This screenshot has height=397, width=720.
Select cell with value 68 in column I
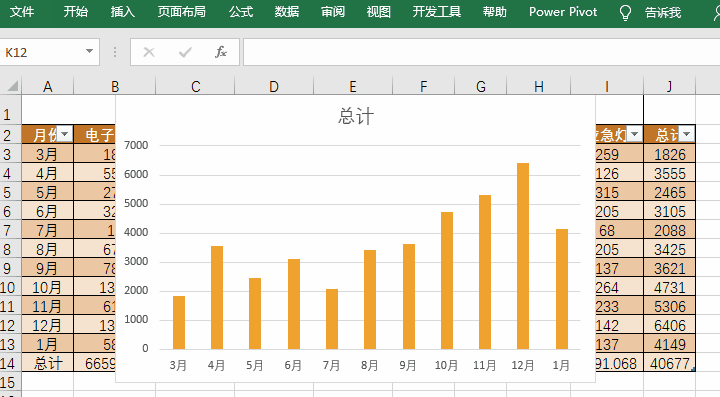[x=619, y=230]
